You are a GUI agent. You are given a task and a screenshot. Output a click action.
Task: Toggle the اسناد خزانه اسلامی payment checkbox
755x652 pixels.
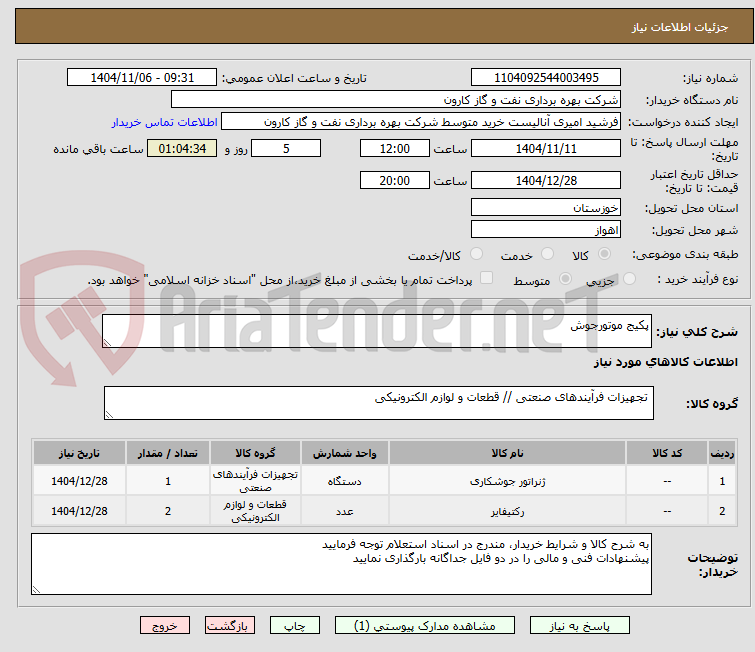(487, 278)
